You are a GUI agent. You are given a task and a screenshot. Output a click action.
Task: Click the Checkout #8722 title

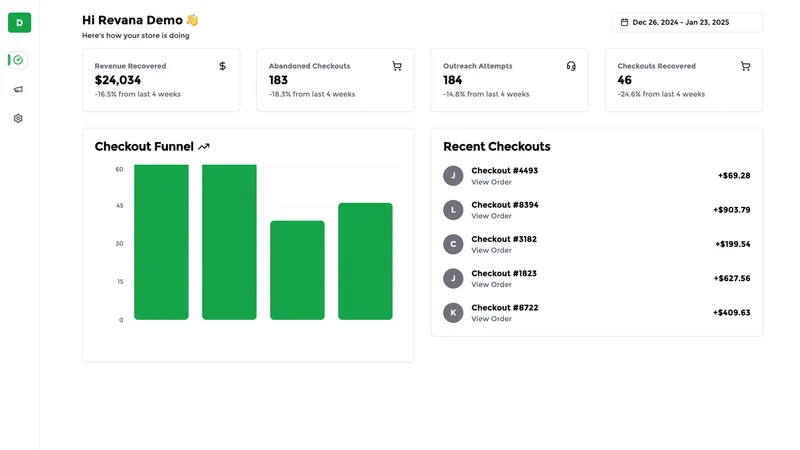[505, 307]
